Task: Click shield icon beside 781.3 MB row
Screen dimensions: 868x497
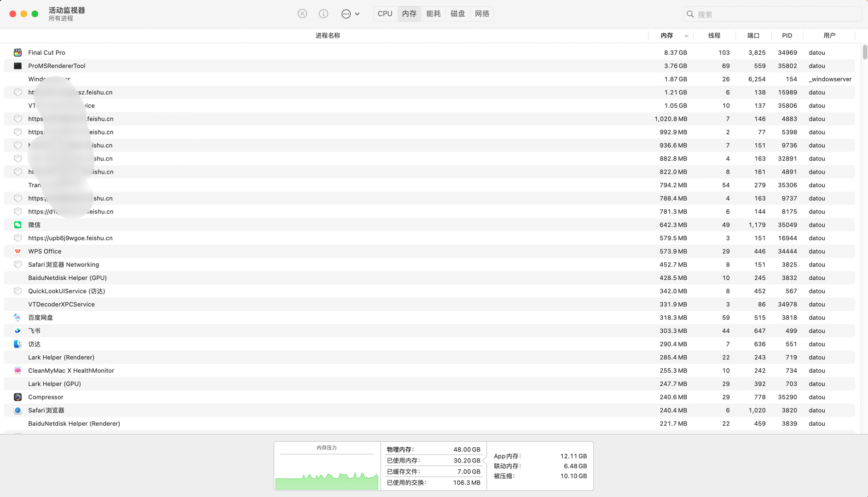Action: point(17,212)
